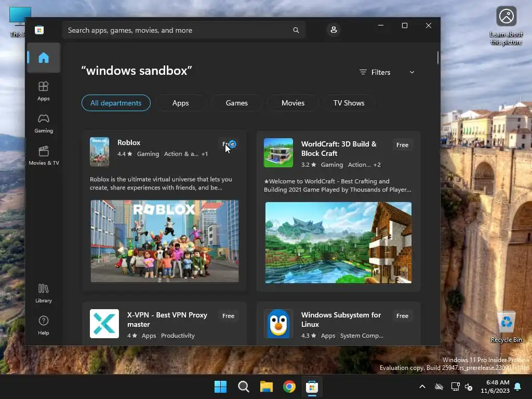Click the WorldCraft landscape screenshot thumbnail
Screen dimensions: 532x399
coord(338,243)
